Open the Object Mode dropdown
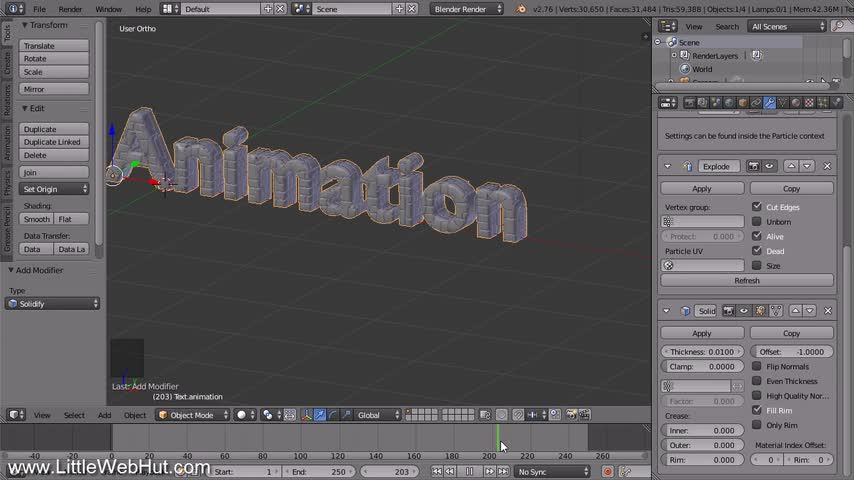 point(193,415)
